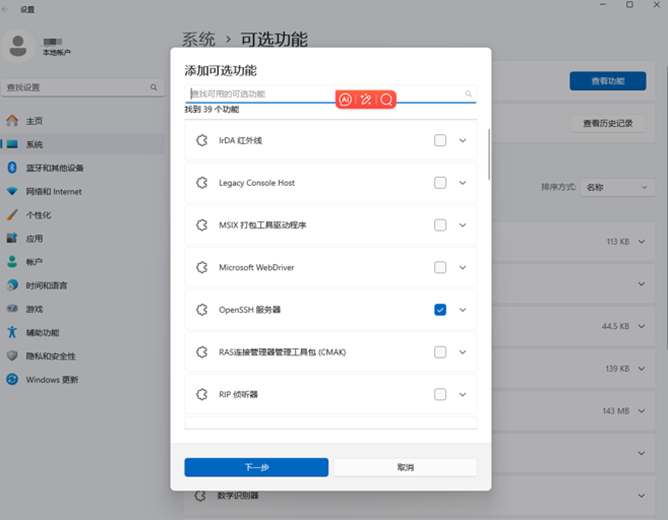Click the Legacy Console Host feature icon
Viewport: 668px width, 520px height.
tap(202, 183)
